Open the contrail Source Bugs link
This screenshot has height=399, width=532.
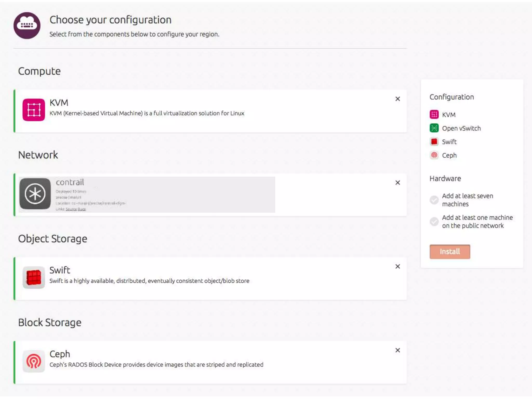75,209
